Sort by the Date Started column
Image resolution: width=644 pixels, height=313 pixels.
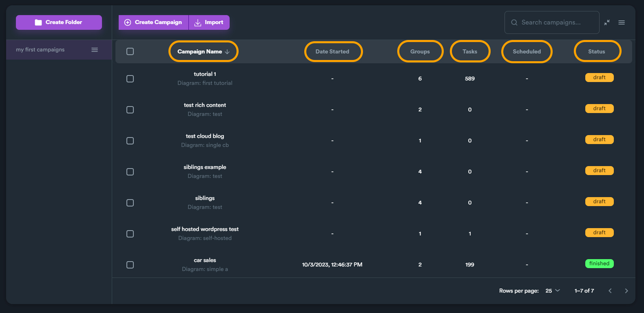(x=332, y=52)
